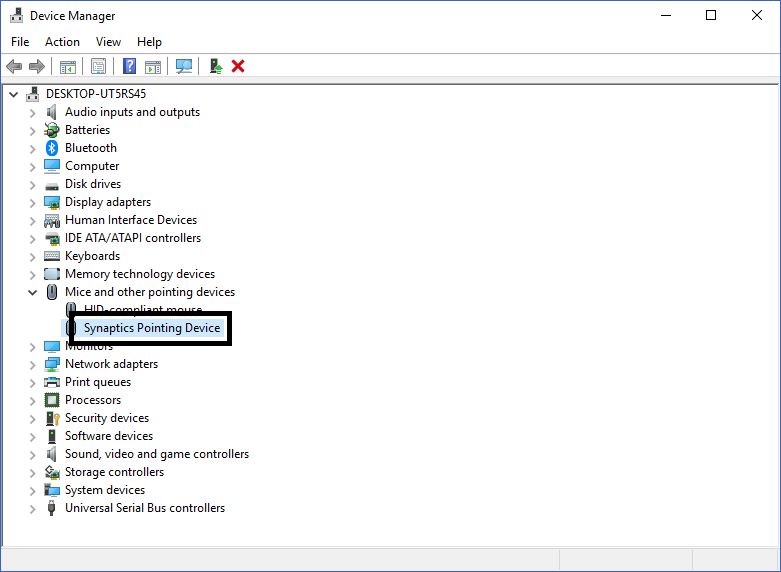Expand Universal Serial Bus controllers chevron
Screen dimensions: 781x572
(x=32, y=509)
